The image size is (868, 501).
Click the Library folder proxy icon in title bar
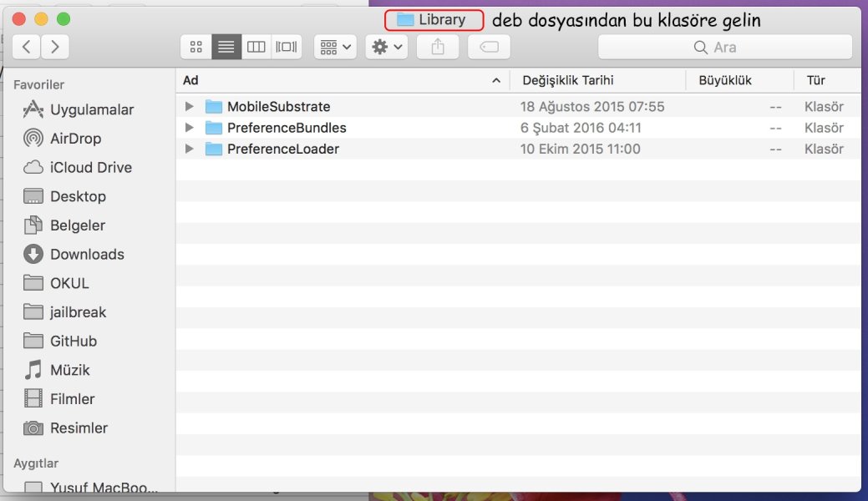point(405,20)
